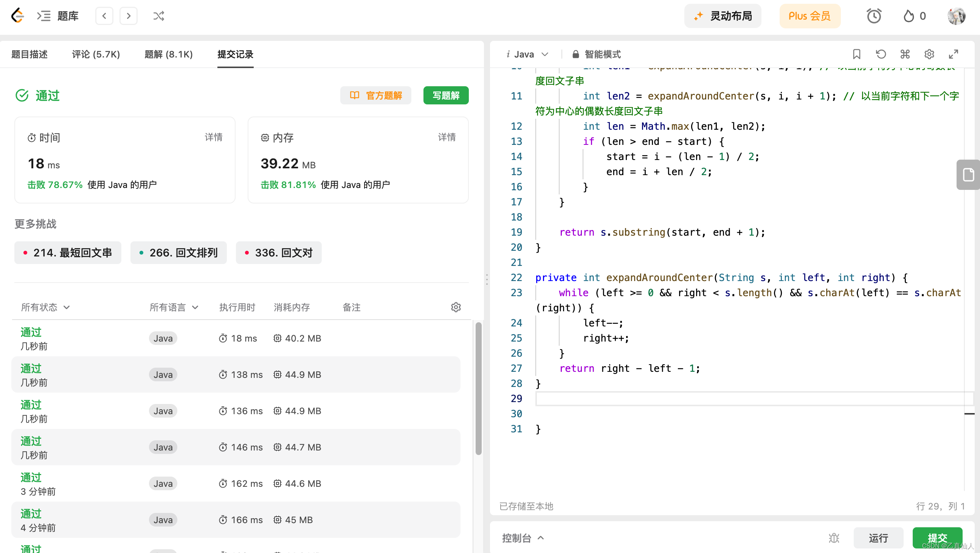Open the 136 ms submission row

(x=236, y=411)
